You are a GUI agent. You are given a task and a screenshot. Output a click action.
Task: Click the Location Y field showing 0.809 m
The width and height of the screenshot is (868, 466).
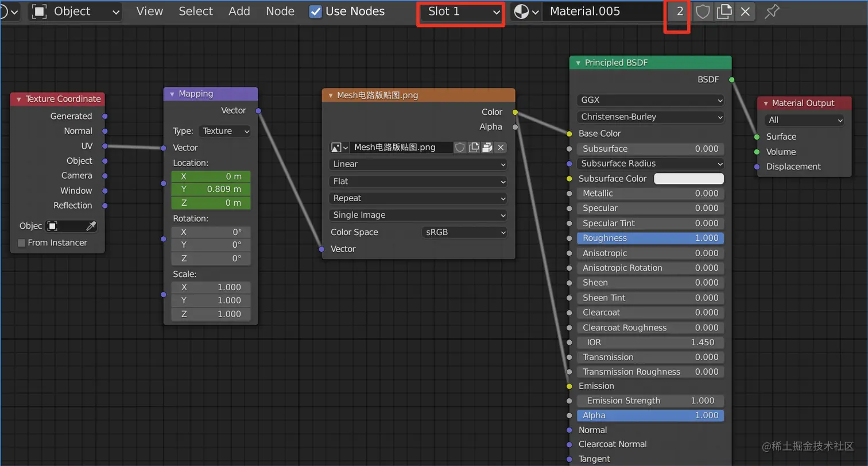click(211, 189)
